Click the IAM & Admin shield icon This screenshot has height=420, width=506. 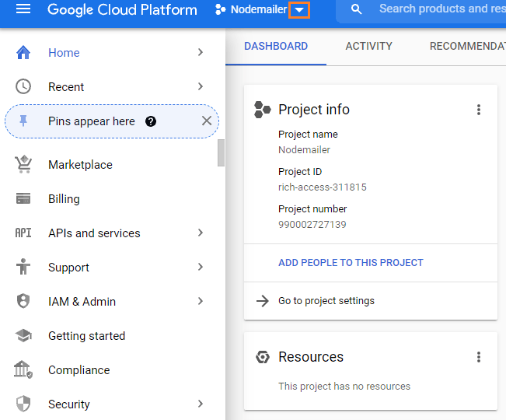pos(23,301)
